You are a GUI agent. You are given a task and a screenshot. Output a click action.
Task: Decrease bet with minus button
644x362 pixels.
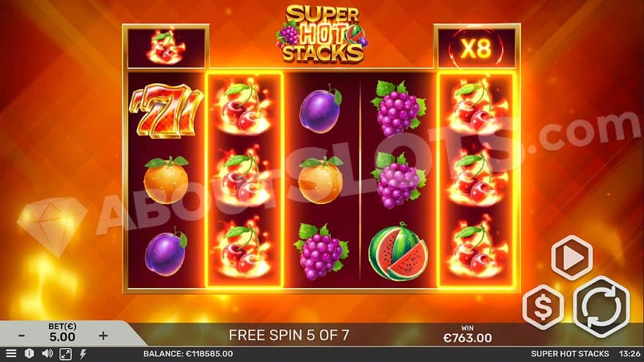click(22, 336)
